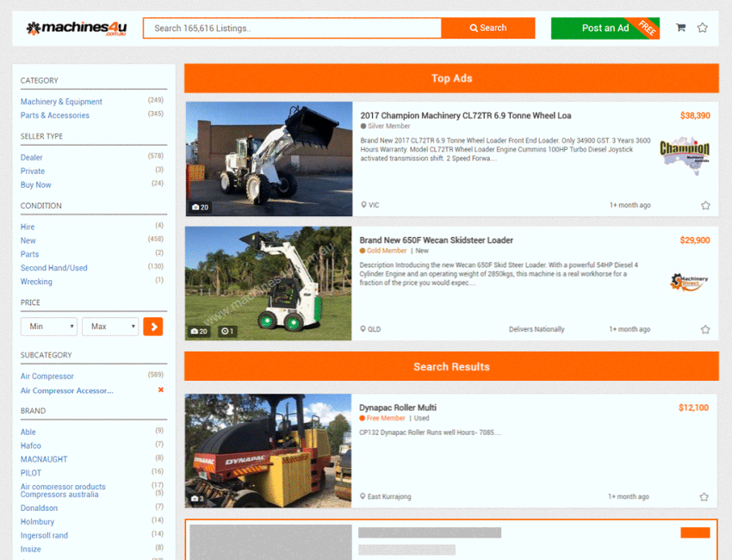This screenshot has width=732, height=560.
Task: Click the Free Member badge
Action: click(382, 418)
